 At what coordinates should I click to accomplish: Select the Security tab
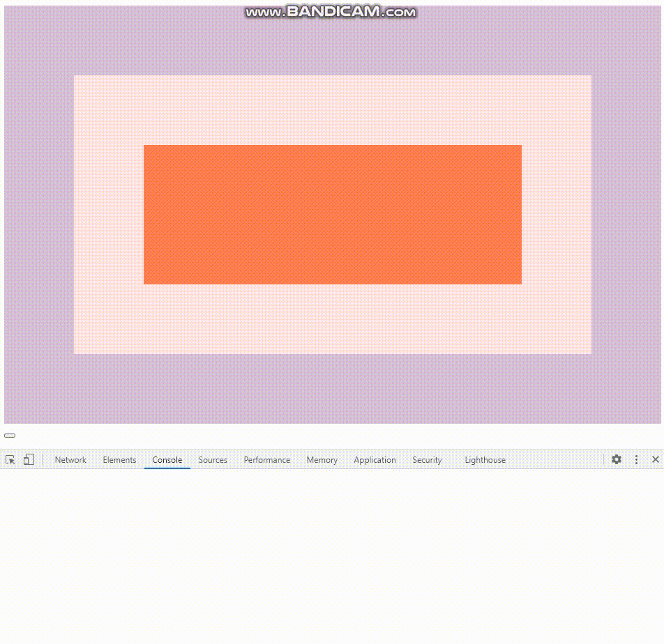[427, 460]
